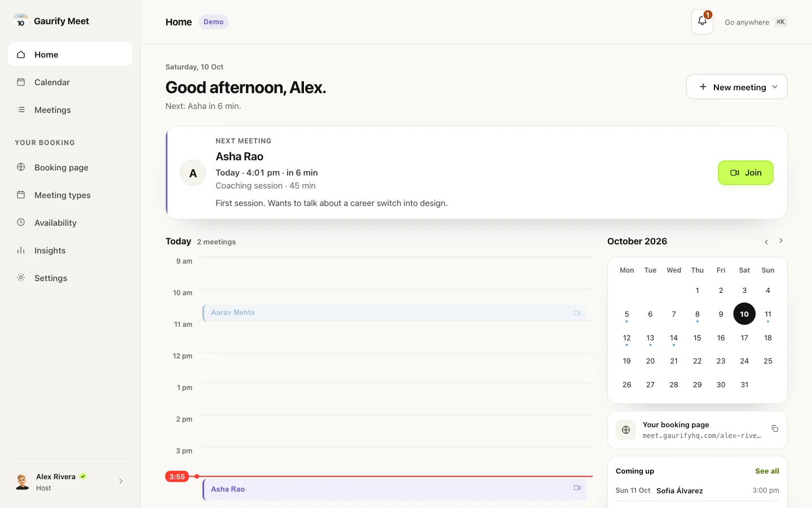Join the Asha Rao meeting
812x508 pixels.
point(745,173)
